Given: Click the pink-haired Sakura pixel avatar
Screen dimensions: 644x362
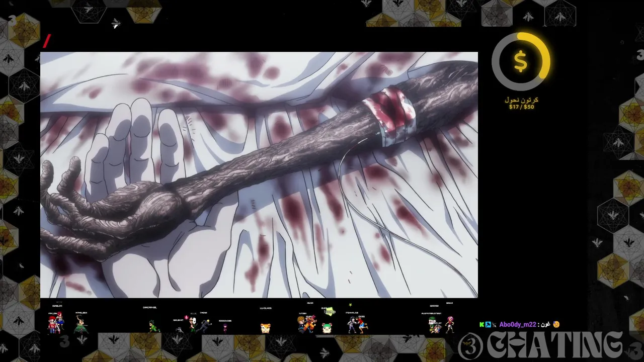Looking at the screenshot, I should click(x=449, y=325).
